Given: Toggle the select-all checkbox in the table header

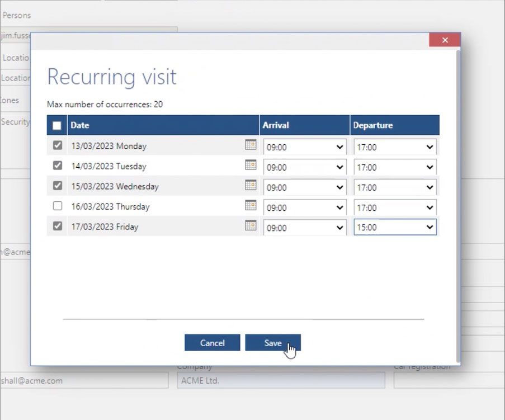Looking at the screenshot, I should click(x=56, y=125).
